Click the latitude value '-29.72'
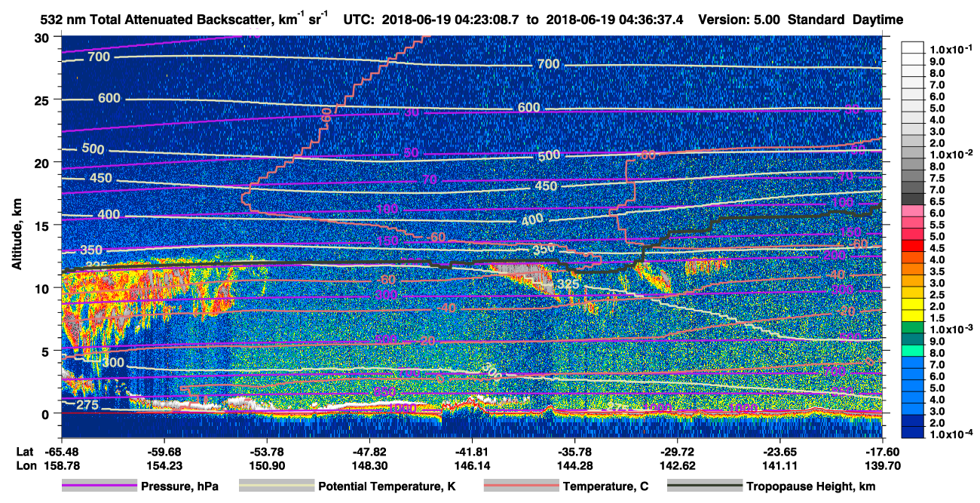This screenshot has width=980, height=503. tap(677, 452)
